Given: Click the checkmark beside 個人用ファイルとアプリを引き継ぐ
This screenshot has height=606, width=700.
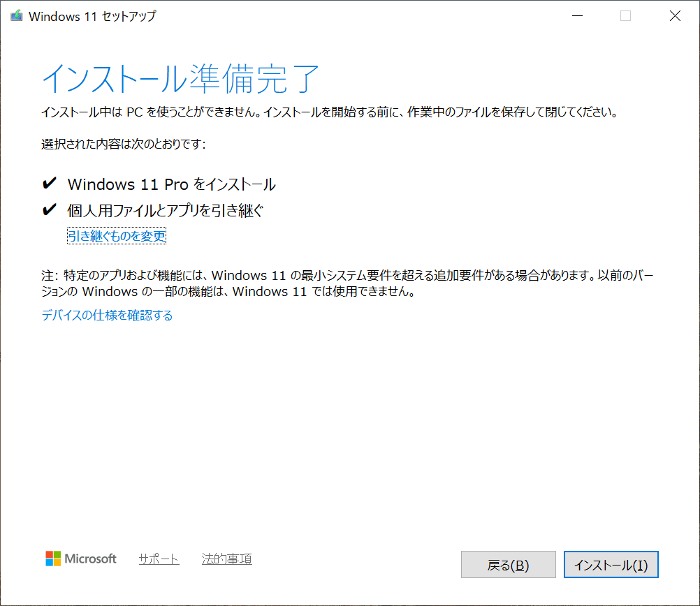Looking at the screenshot, I should pos(49,210).
